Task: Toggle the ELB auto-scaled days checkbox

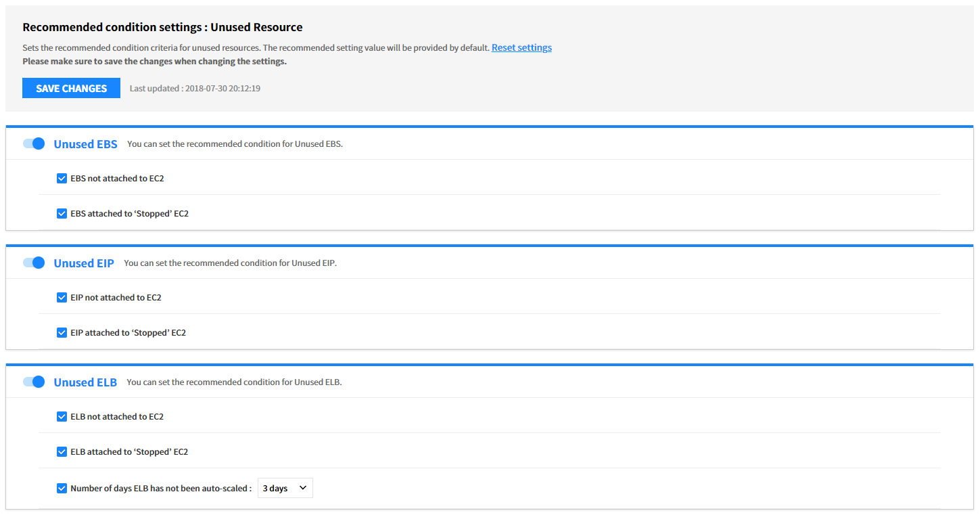Action: pos(62,489)
